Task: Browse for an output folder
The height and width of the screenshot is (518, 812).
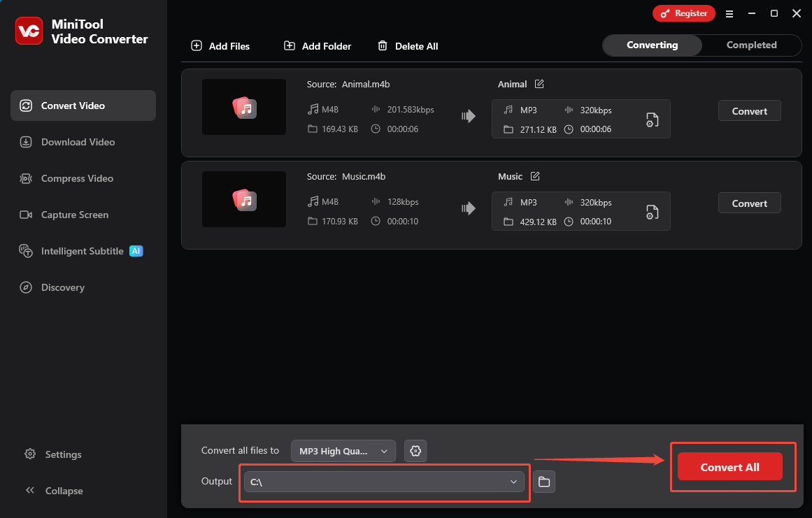Action: click(x=543, y=482)
